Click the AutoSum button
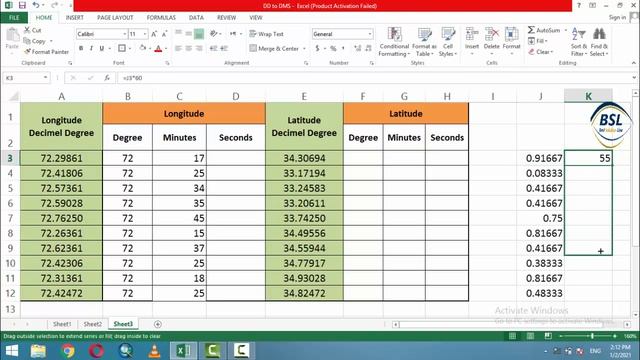 pos(544,30)
